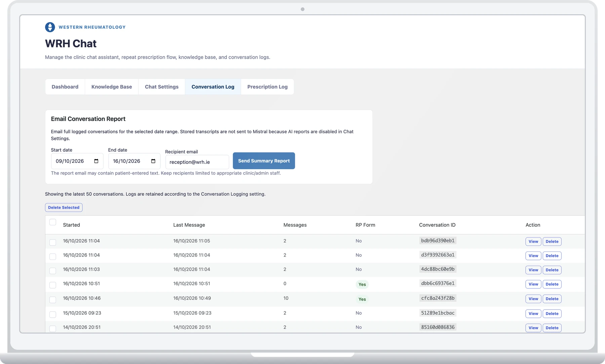The image size is (605, 364).
Task: Open the End date calendar picker icon
Action: [x=153, y=161]
